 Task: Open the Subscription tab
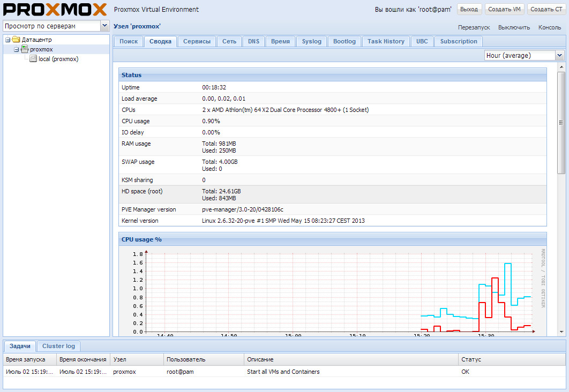(459, 41)
